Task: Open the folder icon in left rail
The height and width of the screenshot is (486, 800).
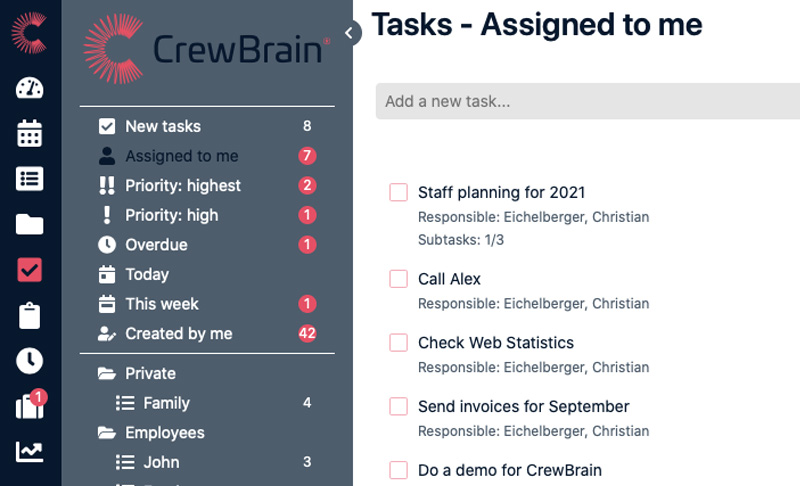Action: pos(30,224)
